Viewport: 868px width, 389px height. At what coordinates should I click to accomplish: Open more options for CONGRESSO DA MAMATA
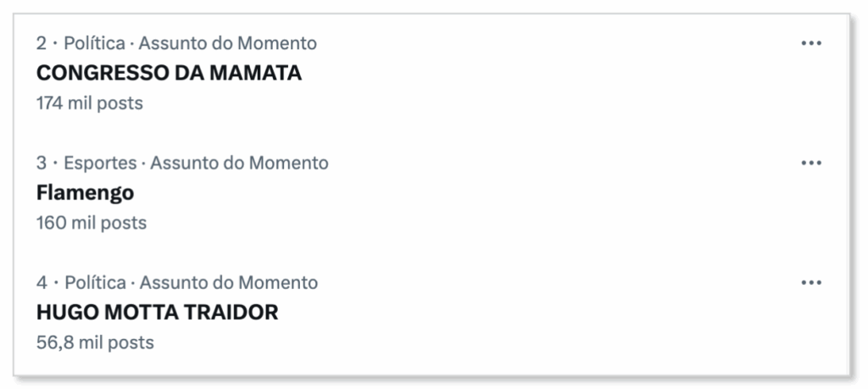(x=811, y=43)
